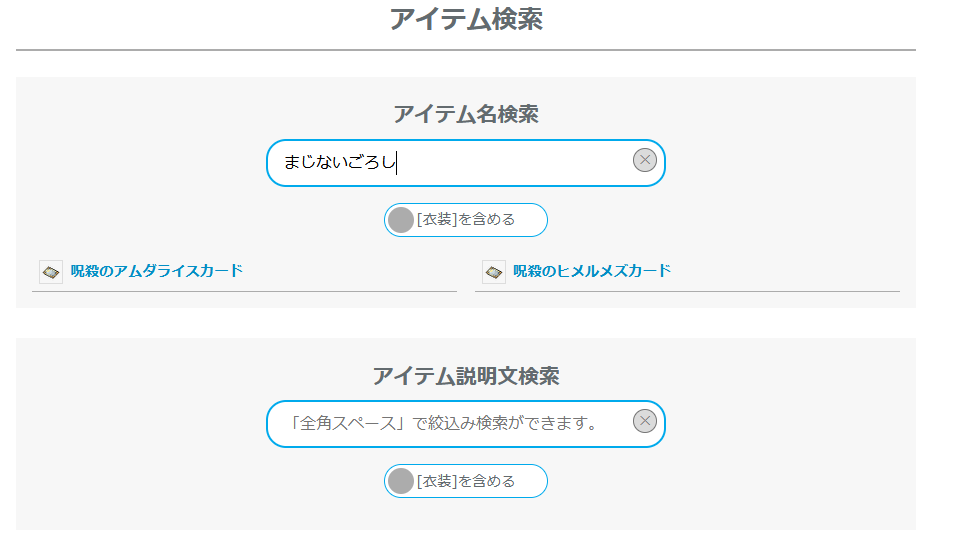
Task: Toggle [衣装]を含める under アイテム説明文検索
Action: point(466,481)
